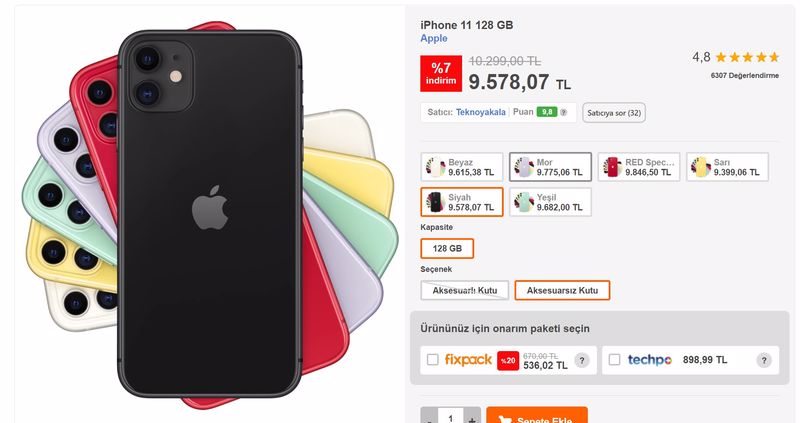The width and height of the screenshot is (800, 423).
Task: Click the five-star rating icons
Action: tap(747, 57)
